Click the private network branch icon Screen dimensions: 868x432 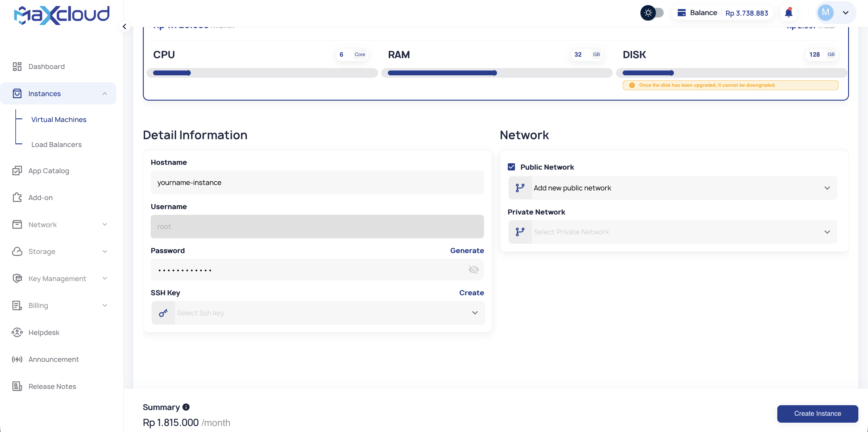[x=520, y=232]
